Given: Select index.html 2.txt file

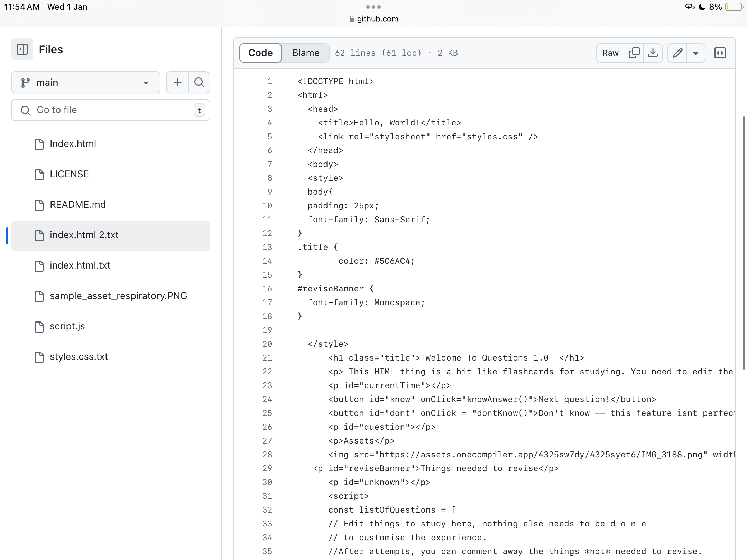Looking at the screenshot, I should pyautogui.click(x=111, y=235).
